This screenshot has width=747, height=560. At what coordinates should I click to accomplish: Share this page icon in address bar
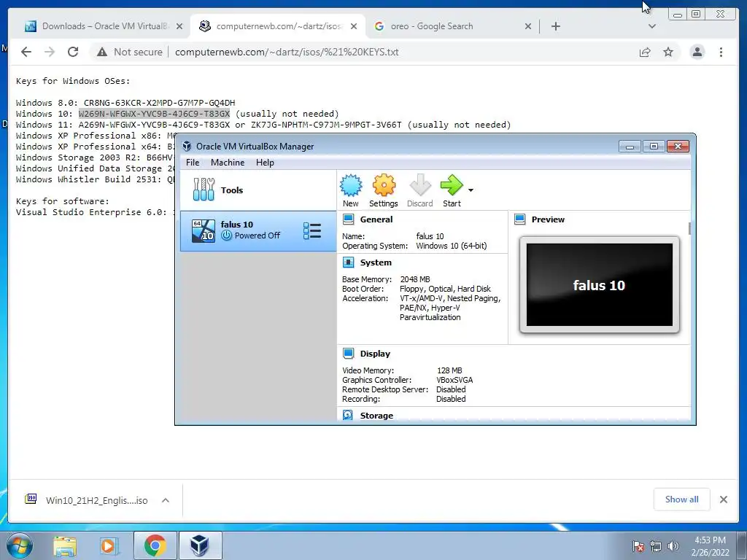point(645,52)
